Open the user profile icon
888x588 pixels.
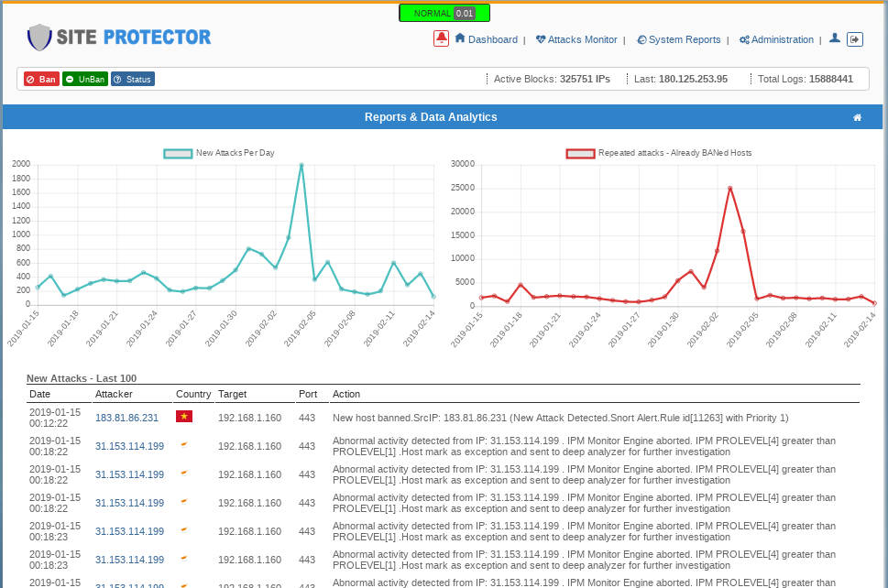point(834,38)
